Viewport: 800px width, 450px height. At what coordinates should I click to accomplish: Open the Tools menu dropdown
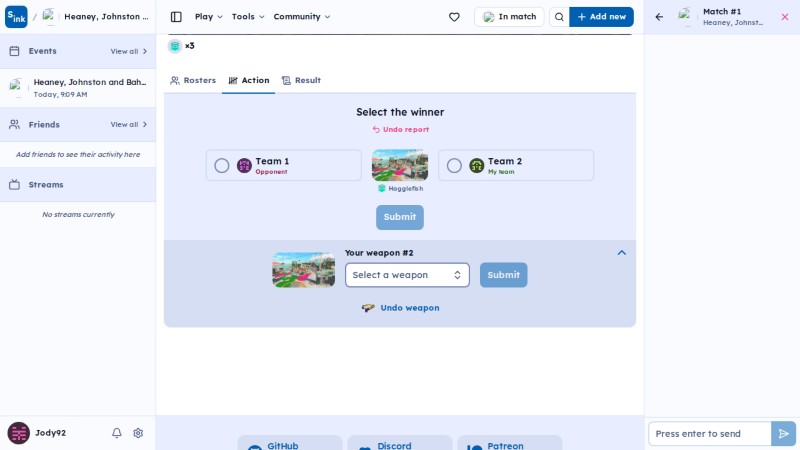248,17
